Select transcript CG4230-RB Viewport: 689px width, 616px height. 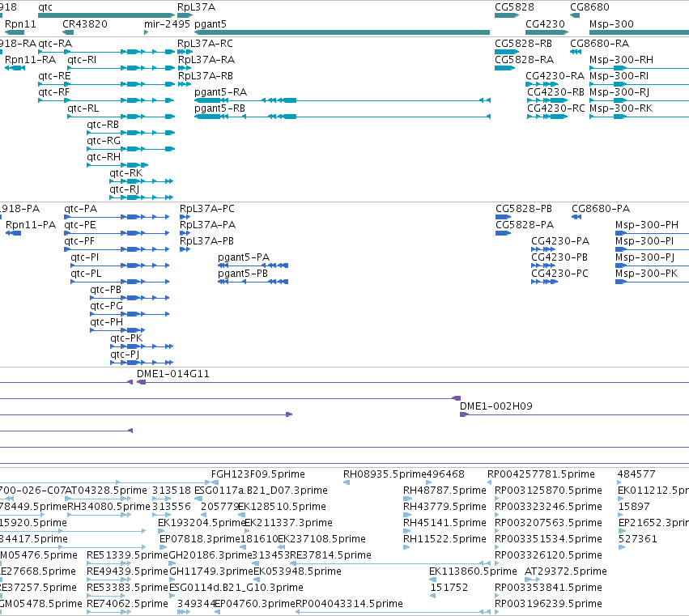pyautogui.click(x=547, y=100)
